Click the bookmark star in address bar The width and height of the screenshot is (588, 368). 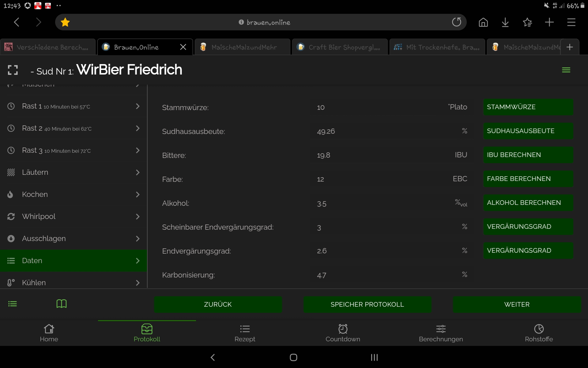(x=65, y=22)
